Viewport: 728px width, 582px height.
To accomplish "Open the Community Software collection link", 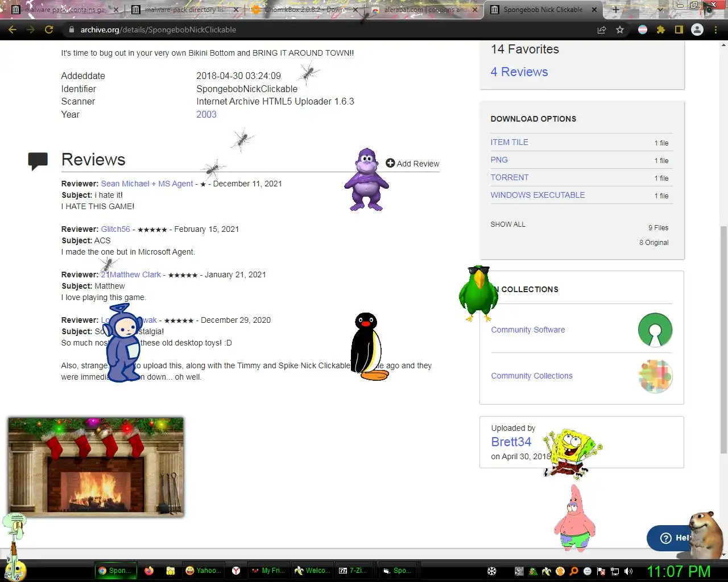I will pyautogui.click(x=528, y=330).
